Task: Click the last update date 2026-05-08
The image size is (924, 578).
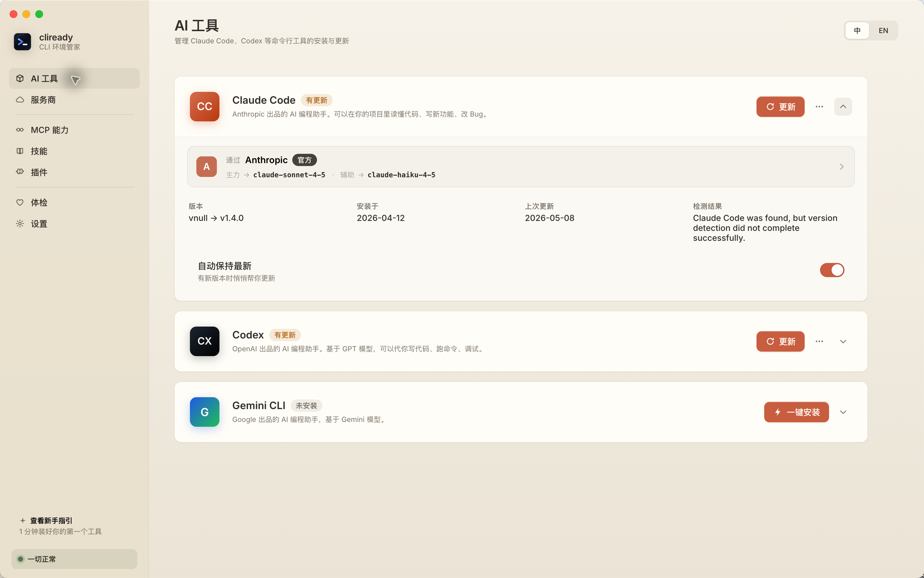Action: (550, 218)
